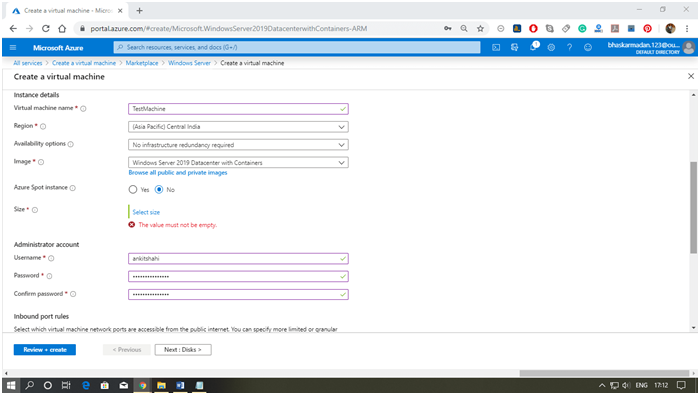Image resolution: width=700 pixels, height=395 pixels.
Task: Reload the page in the browser
Action: coord(46,29)
